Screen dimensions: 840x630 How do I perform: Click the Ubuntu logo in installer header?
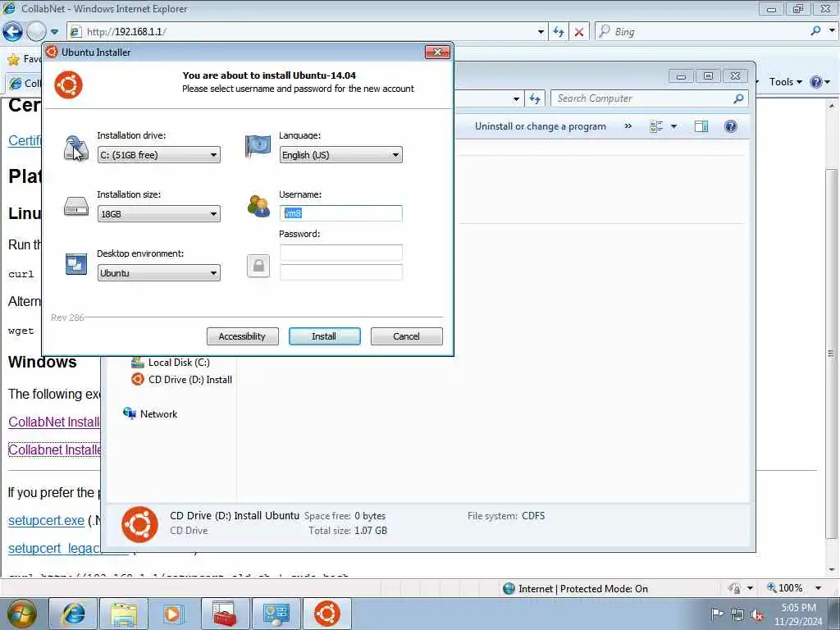click(69, 84)
